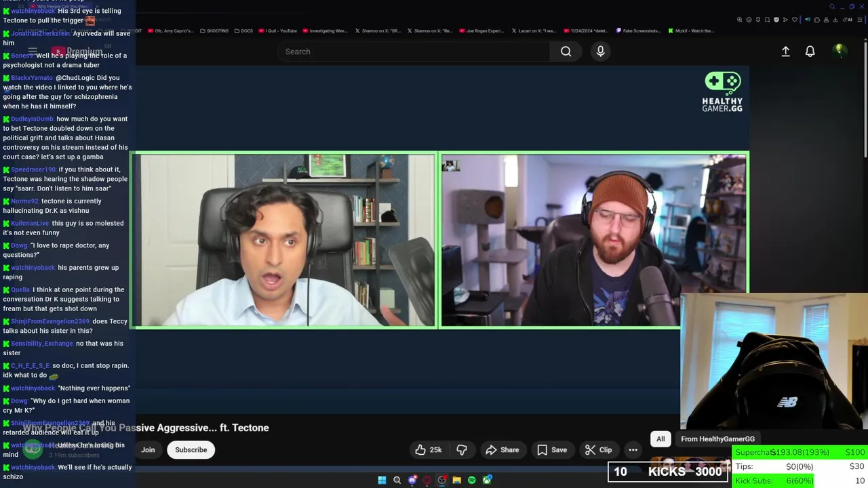Click chat username Speedracer190

[34, 169]
